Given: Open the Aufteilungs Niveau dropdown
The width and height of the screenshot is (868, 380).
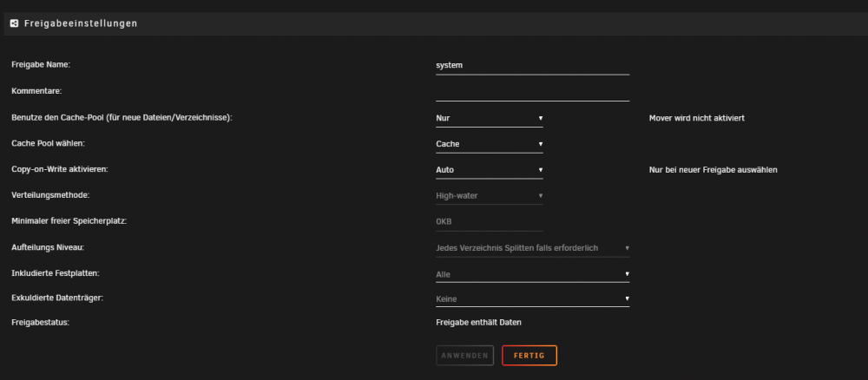Looking at the screenshot, I should click(x=533, y=248).
